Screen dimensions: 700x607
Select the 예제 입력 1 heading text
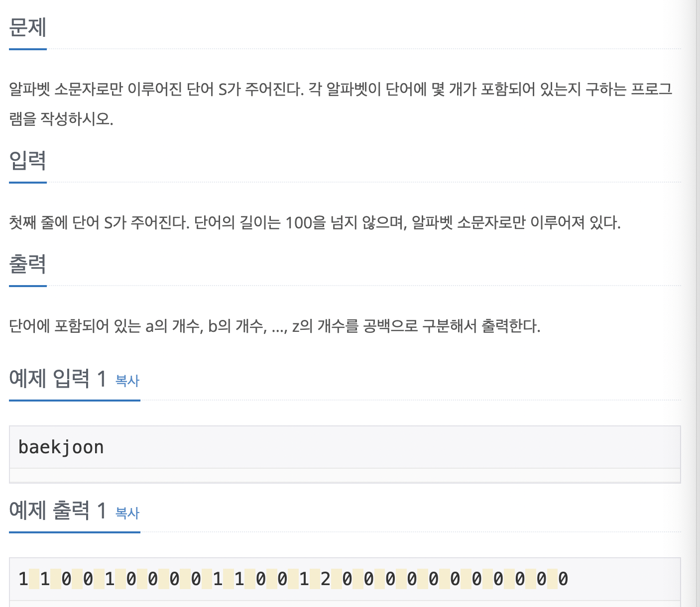(x=58, y=379)
